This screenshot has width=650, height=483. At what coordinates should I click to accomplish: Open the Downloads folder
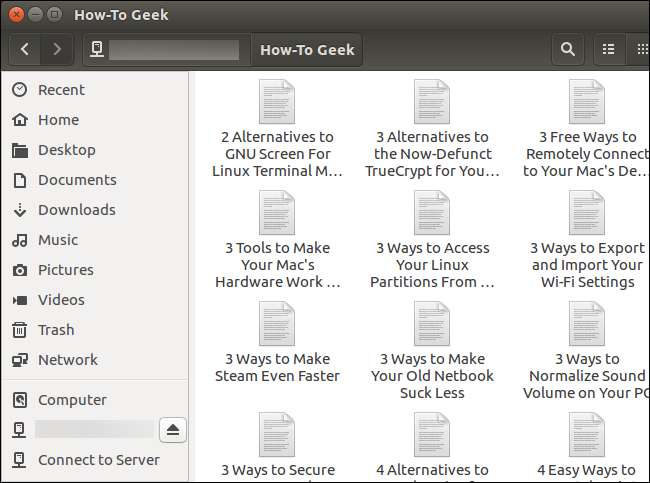click(76, 210)
